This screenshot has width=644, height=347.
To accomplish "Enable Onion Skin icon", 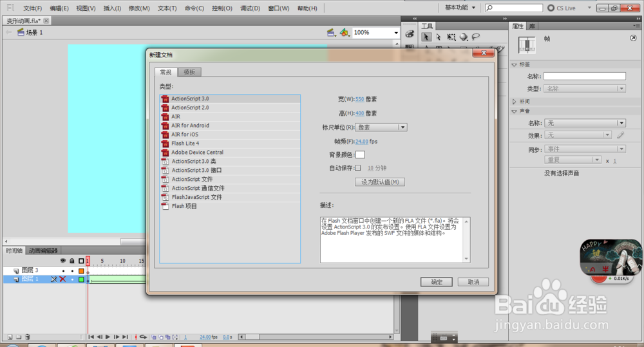I will [154, 337].
